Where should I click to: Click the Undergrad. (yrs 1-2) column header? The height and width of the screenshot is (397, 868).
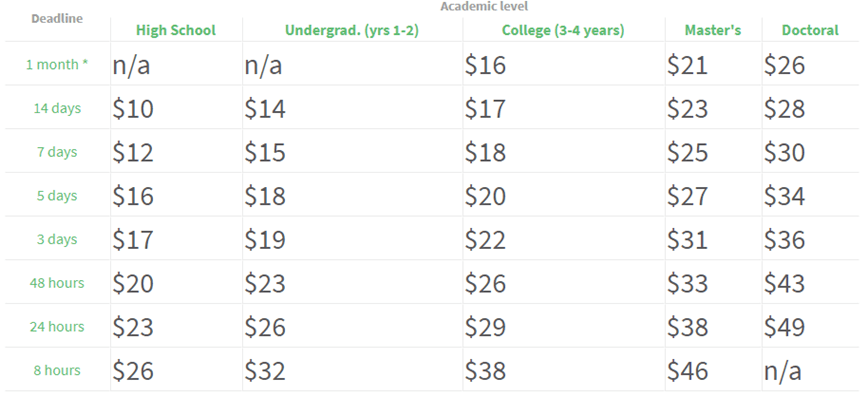[352, 30]
